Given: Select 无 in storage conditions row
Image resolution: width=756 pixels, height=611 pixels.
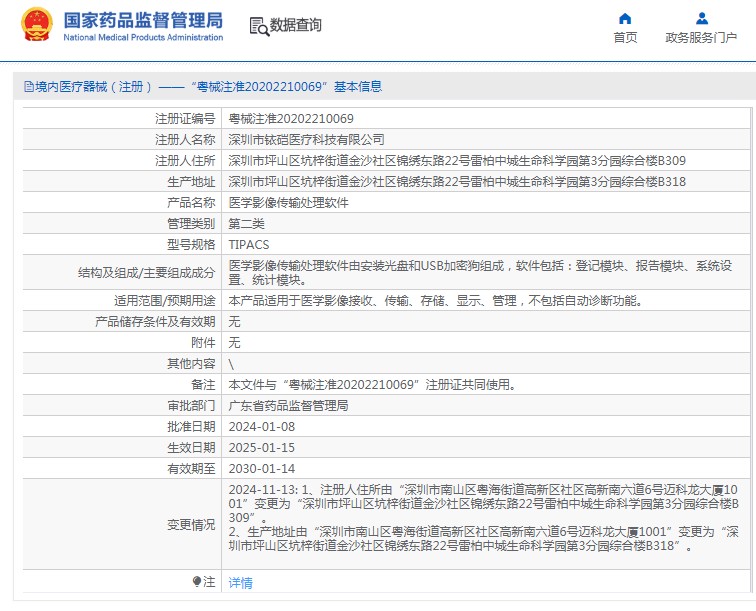Looking at the screenshot, I should tap(234, 322).
